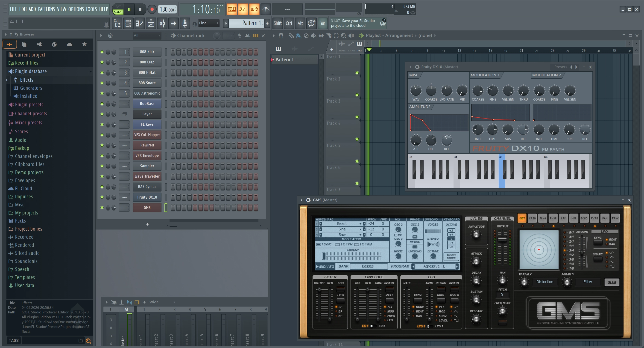Select the Playlist mute tool
Image resolution: width=644 pixels, height=348 pixels.
(x=313, y=36)
